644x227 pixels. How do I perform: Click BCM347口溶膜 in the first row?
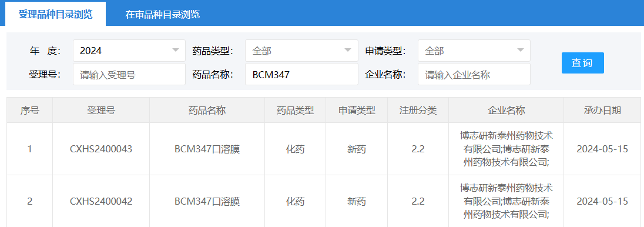(207, 149)
